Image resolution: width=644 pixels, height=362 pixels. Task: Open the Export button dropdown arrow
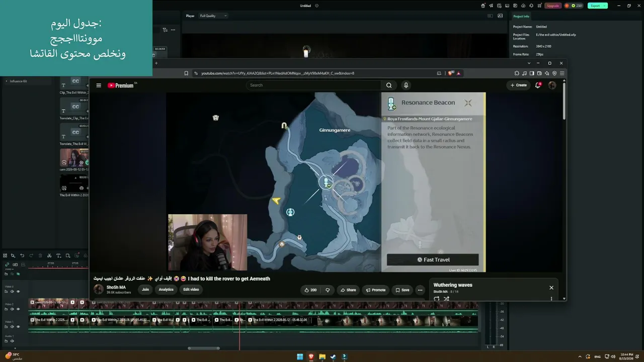click(x=604, y=6)
